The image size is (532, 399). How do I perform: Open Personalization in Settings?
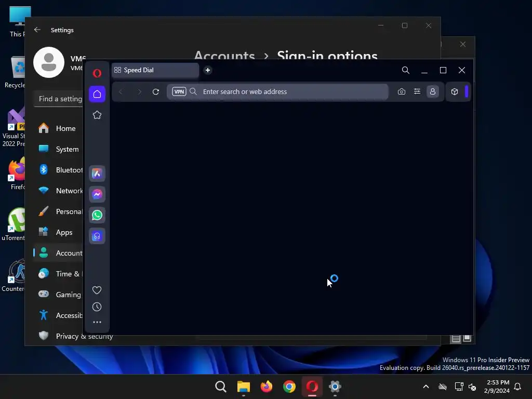(x=58, y=212)
